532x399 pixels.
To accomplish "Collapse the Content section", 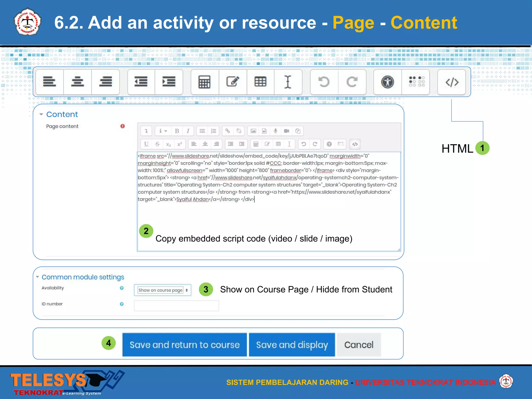I will 41,114.
